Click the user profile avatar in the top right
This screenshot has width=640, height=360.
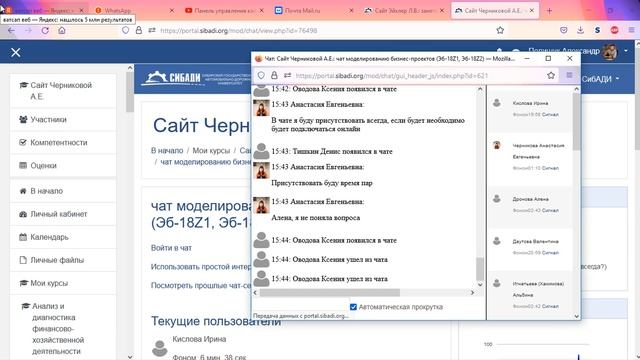(610, 51)
